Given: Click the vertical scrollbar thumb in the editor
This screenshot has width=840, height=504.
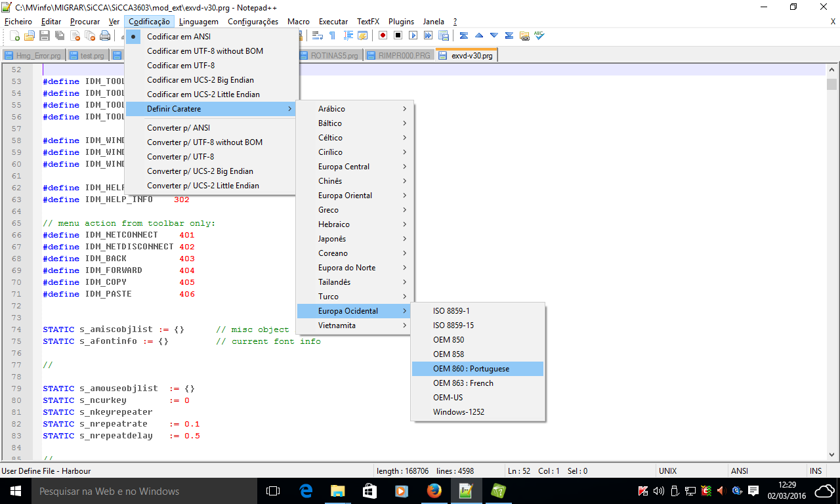Looking at the screenshot, I should (x=831, y=84).
